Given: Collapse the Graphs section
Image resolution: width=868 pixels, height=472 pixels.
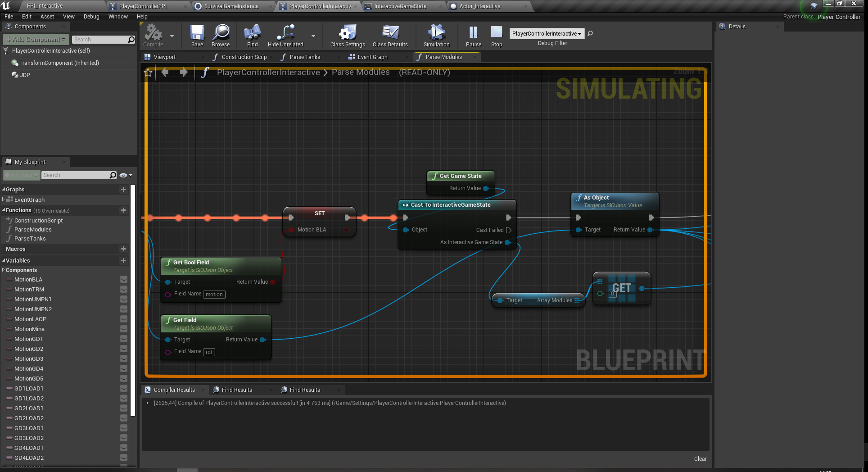Looking at the screenshot, I should click(4, 190).
